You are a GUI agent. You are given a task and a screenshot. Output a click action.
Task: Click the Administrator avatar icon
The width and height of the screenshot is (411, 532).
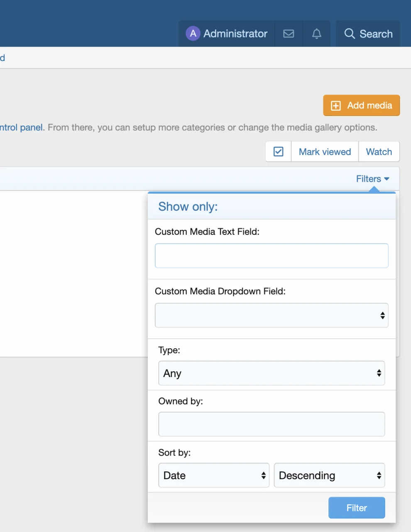coord(193,33)
